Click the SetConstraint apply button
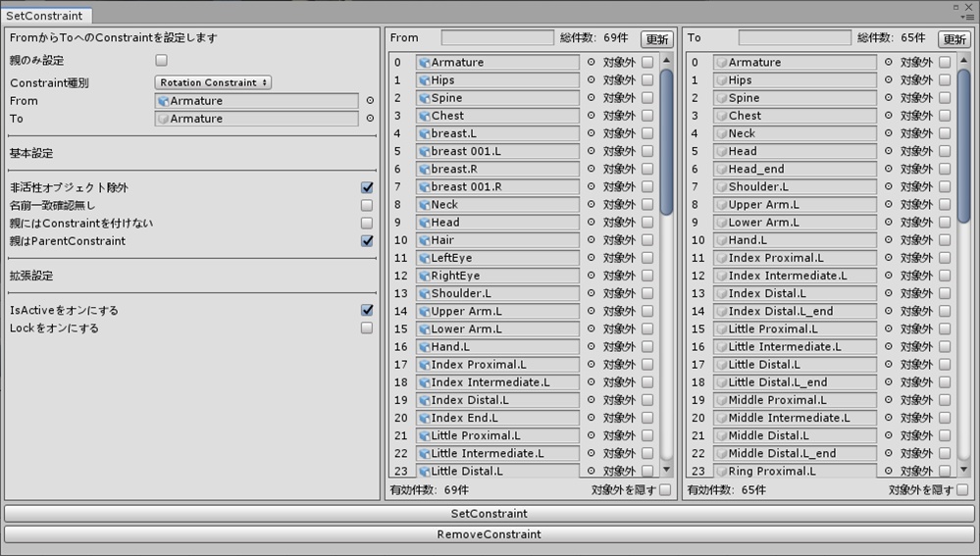Viewport: 980px width, 556px height. (x=490, y=514)
